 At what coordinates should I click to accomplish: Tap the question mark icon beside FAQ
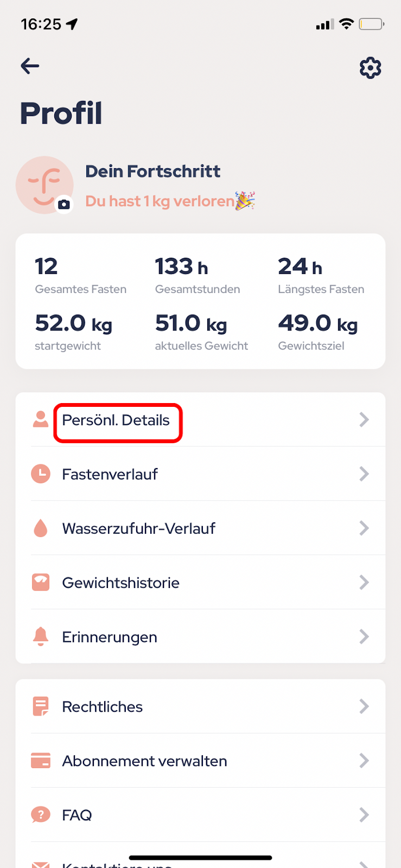click(41, 814)
